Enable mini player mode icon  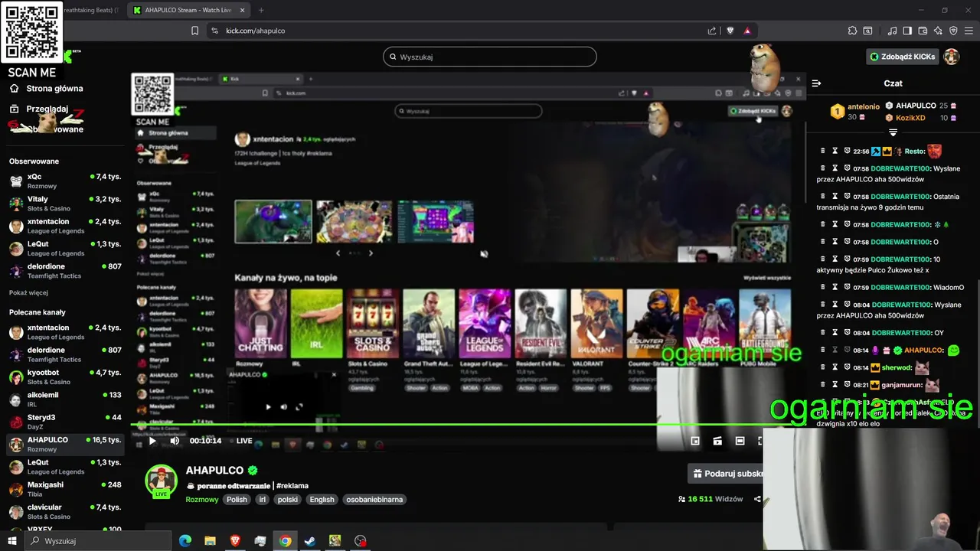[695, 441]
